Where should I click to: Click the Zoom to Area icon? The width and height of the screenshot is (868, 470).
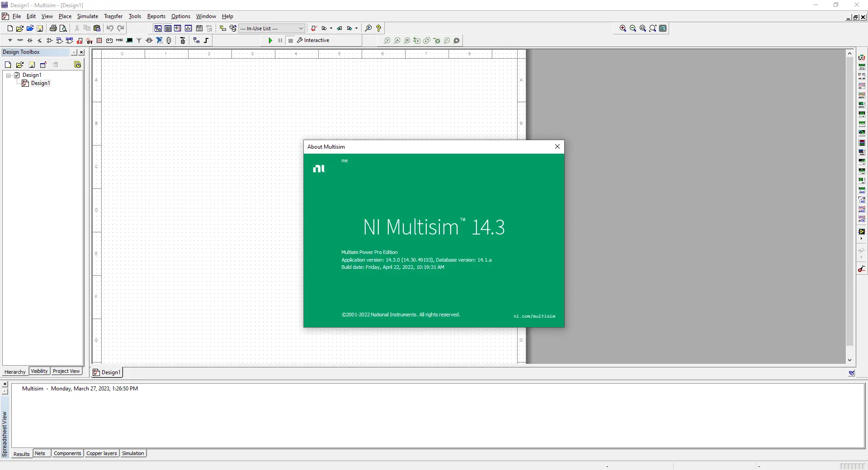click(x=643, y=28)
